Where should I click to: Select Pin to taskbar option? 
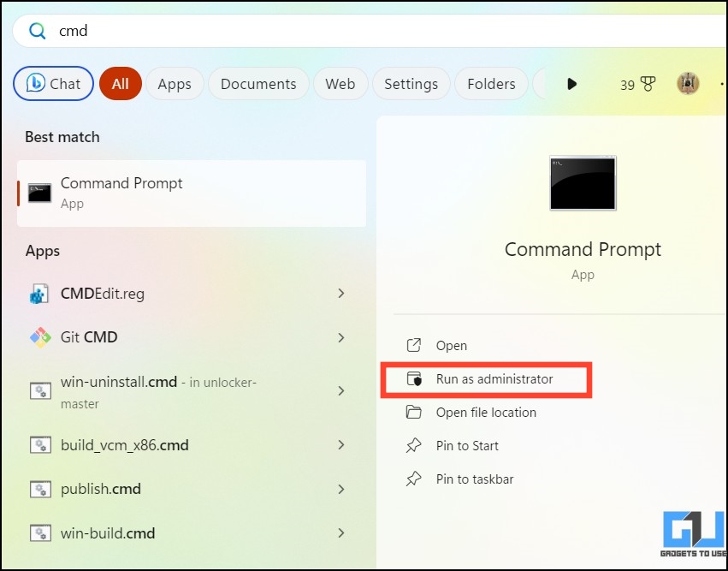475,479
